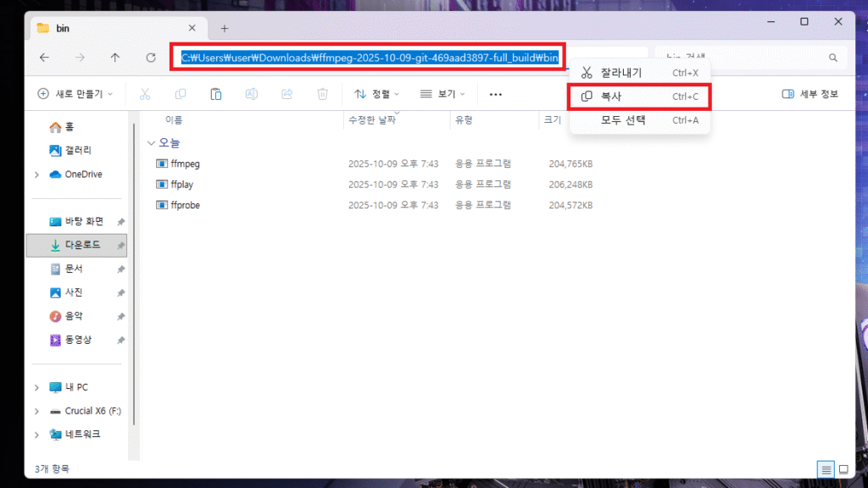This screenshot has width=868, height=488.
Task: Click the 새로 만들기 button
Action: click(x=75, y=94)
